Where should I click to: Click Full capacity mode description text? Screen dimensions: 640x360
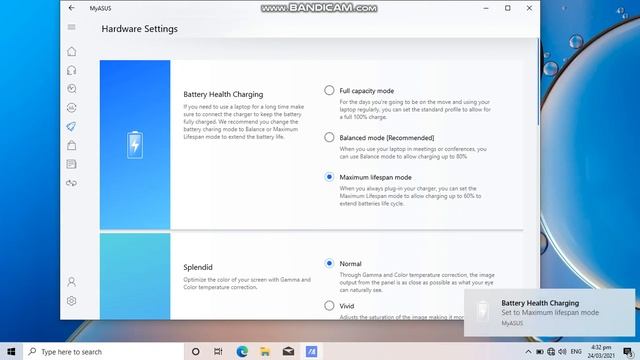[415, 109]
